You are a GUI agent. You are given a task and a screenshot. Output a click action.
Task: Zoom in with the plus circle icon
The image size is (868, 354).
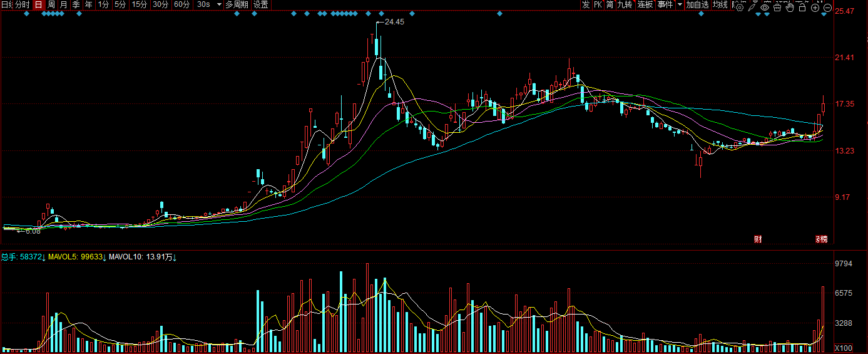(x=815, y=8)
